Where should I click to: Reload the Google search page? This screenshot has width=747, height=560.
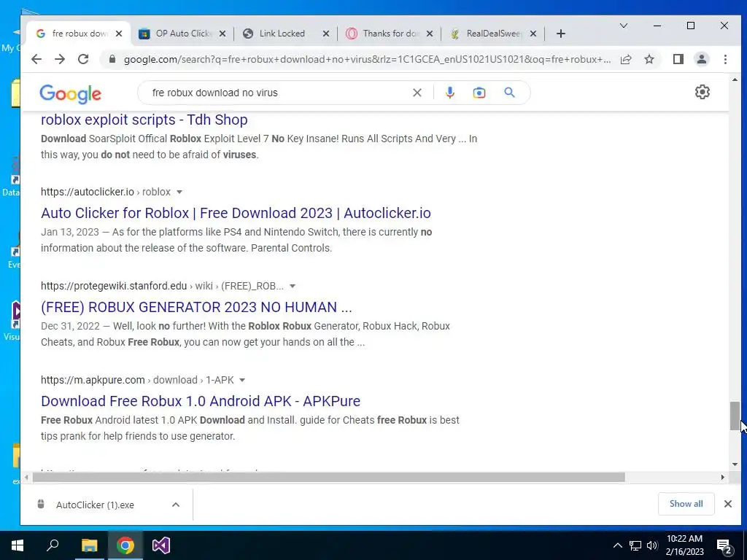click(x=83, y=59)
